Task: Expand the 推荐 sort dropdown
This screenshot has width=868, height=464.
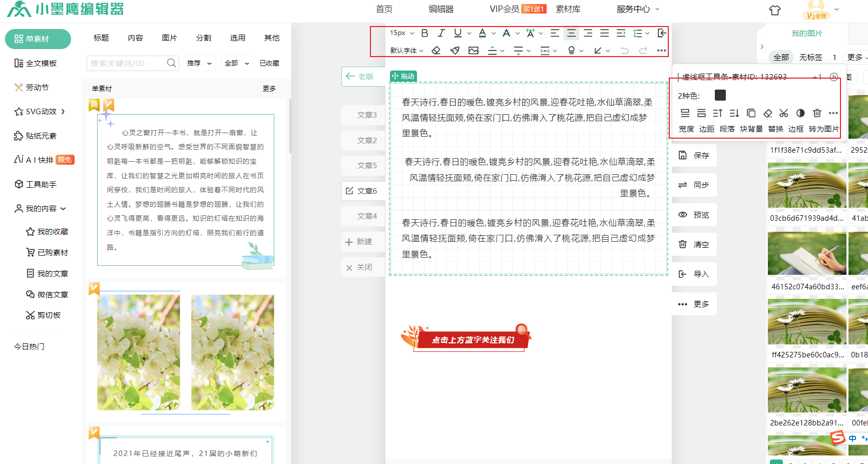Action: pyautogui.click(x=199, y=63)
